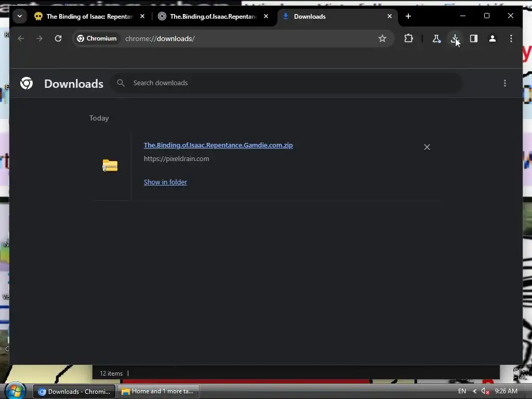Click Show in folder link
The image size is (532, 399).
165,182
